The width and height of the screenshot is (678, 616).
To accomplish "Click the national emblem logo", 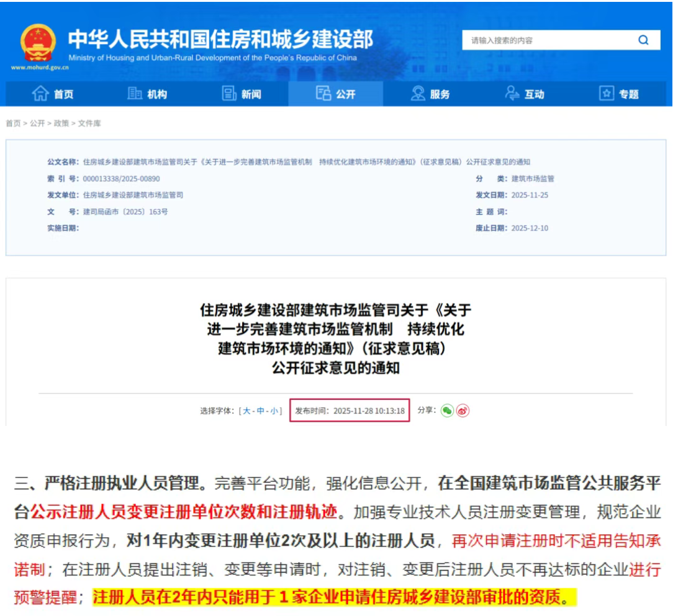I will tap(38, 42).
